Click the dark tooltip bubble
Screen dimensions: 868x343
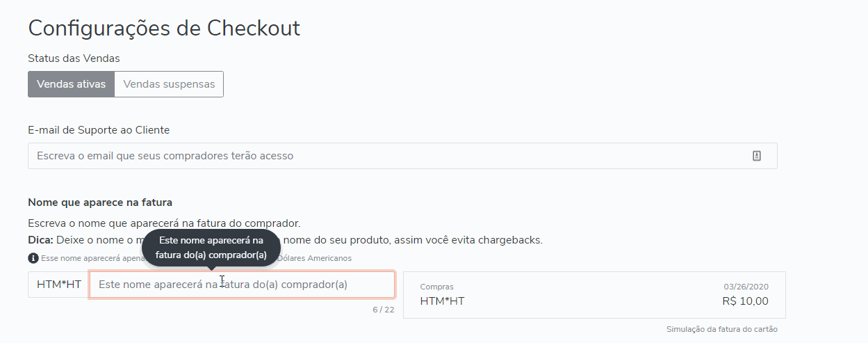pyautogui.click(x=211, y=248)
